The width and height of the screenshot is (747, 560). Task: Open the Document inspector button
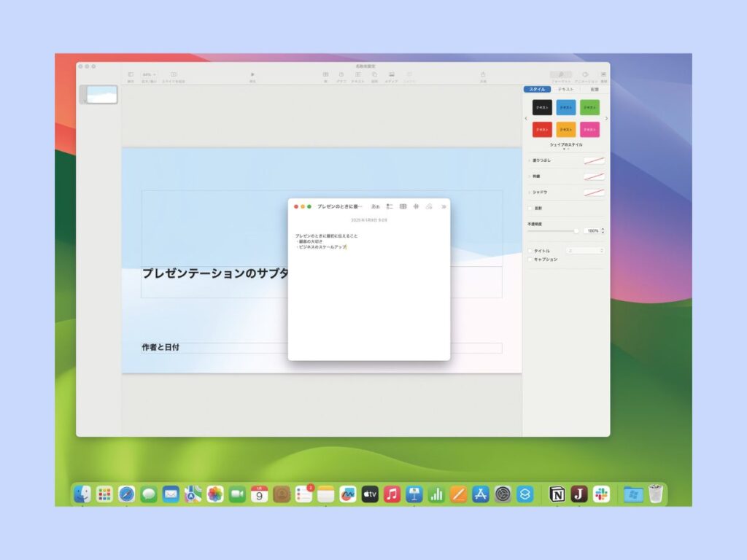(603, 75)
